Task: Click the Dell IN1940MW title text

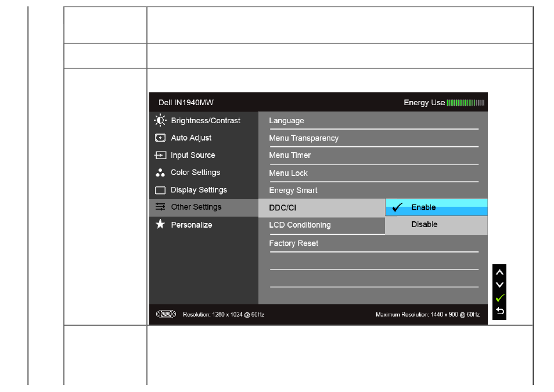Action: click(186, 103)
